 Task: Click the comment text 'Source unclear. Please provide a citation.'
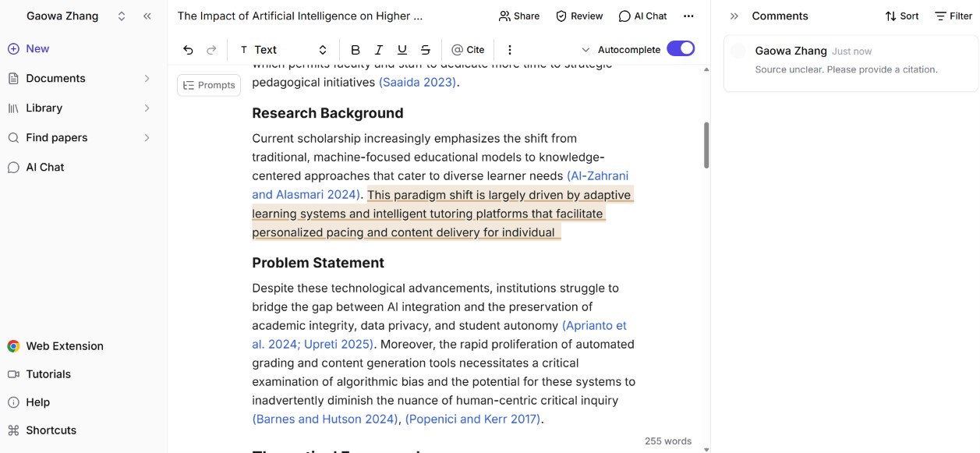point(846,69)
